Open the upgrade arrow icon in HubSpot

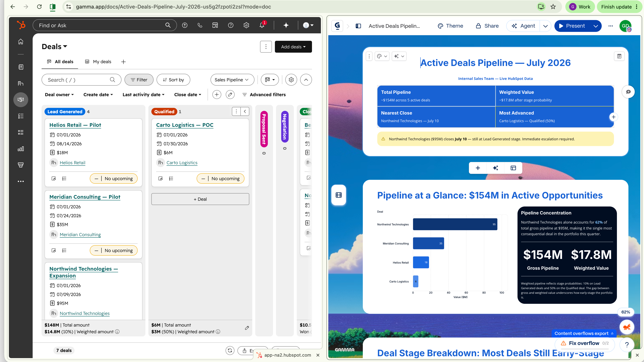(185, 25)
